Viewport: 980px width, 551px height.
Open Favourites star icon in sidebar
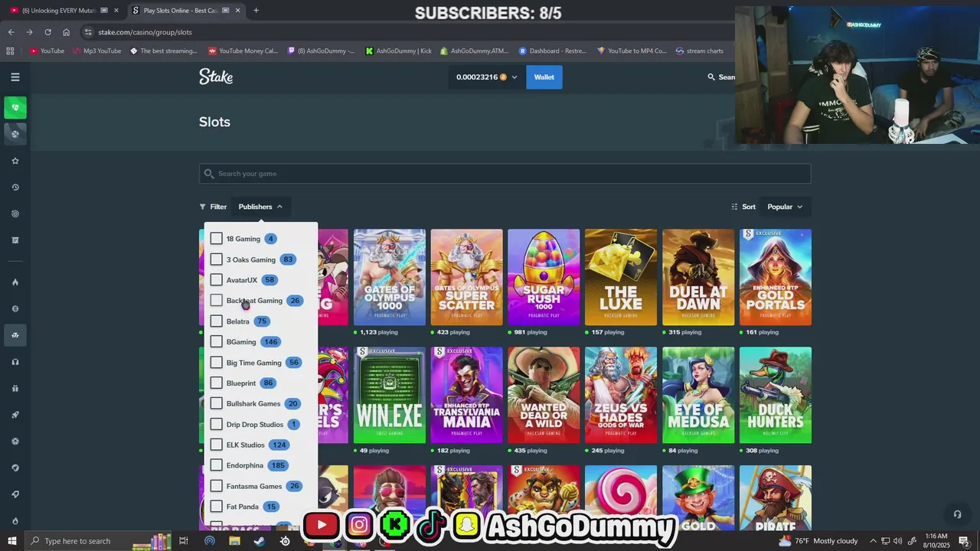point(15,161)
